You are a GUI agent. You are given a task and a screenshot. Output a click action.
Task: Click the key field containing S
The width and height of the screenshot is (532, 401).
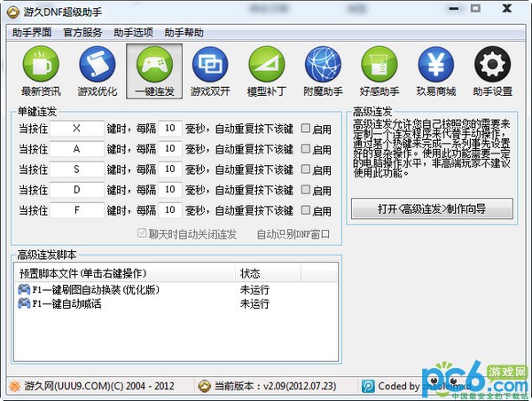click(x=76, y=169)
